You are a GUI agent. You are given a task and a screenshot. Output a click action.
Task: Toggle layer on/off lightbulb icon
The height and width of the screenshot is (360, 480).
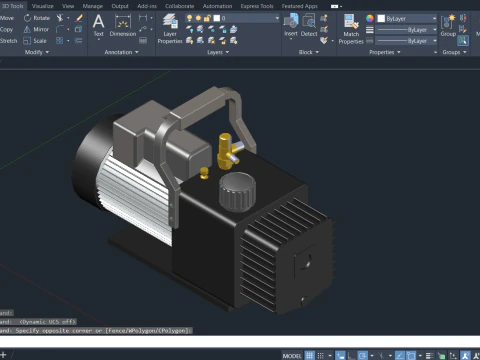(189, 18)
